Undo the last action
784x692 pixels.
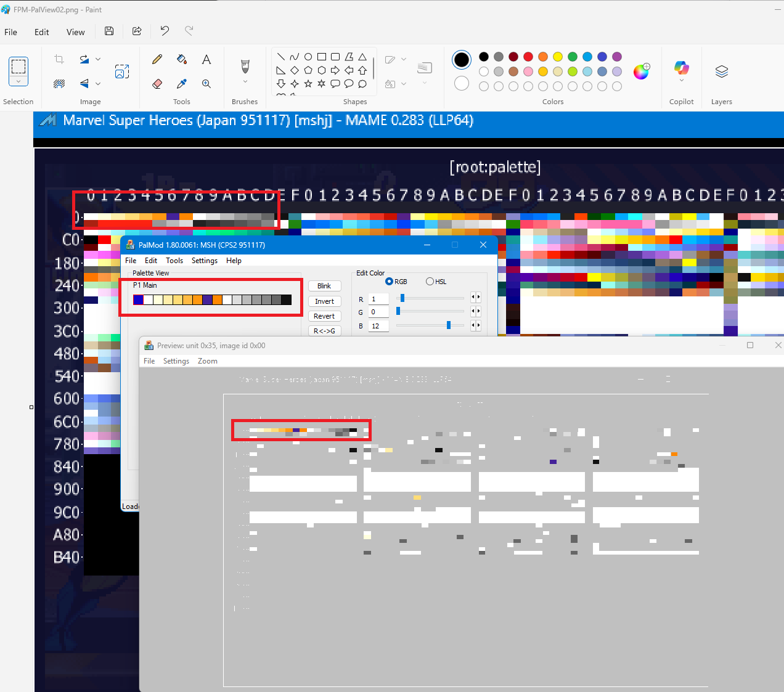[x=165, y=31]
